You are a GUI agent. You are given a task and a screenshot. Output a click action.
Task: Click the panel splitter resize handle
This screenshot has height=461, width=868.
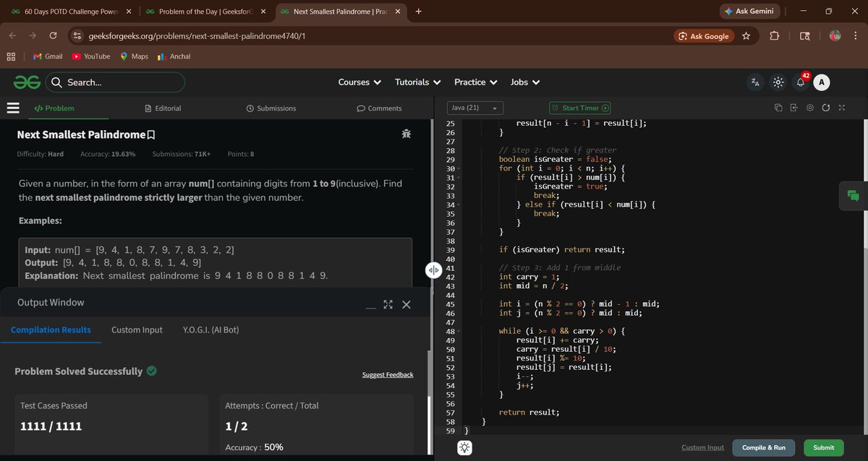point(433,270)
